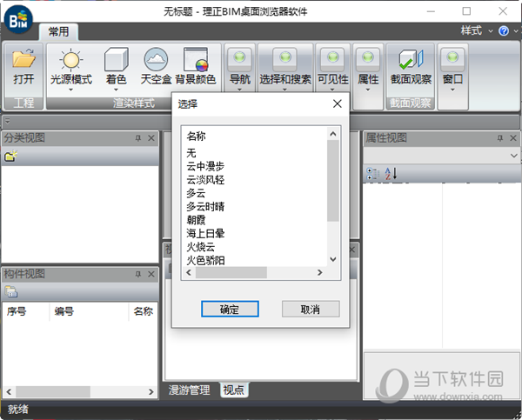The image size is (522, 420).
Task: Sort 属性视图 properties alphabetically
Action: pos(391,173)
